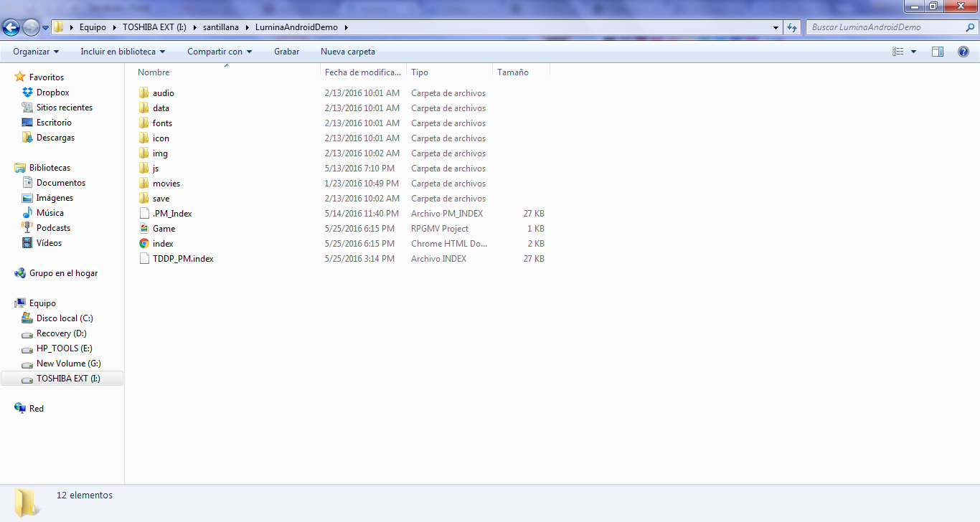Open the Música library
The image size is (980, 522).
coord(50,213)
